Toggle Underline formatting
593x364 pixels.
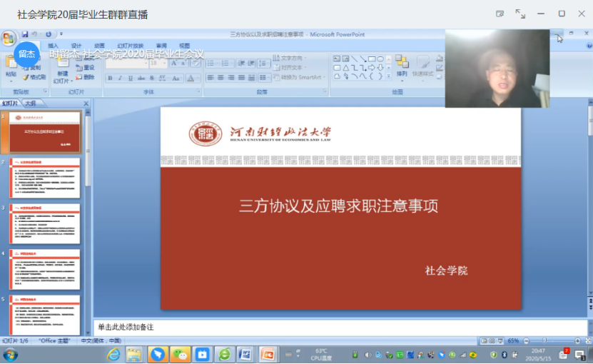click(131, 79)
